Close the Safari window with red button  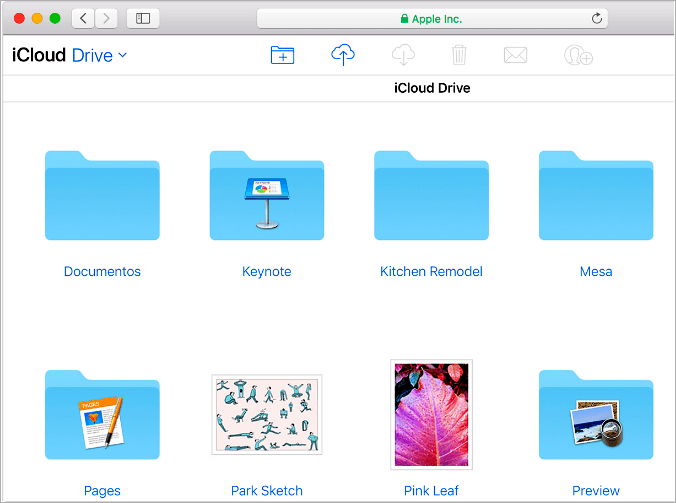[x=19, y=19]
